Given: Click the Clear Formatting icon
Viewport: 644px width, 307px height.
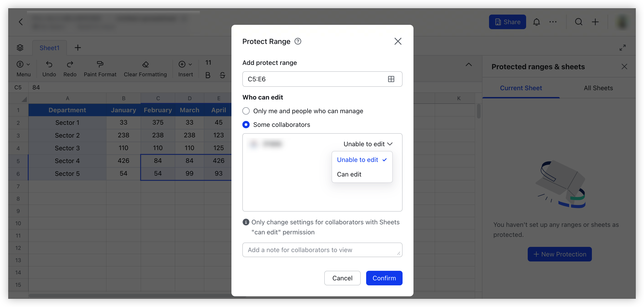Looking at the screenshot, I should (x=145, y=68).
